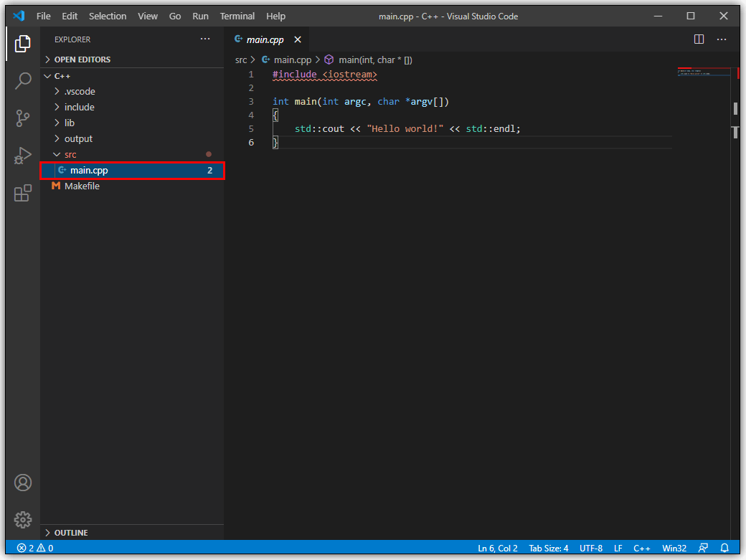Click the main.cpp breadcrumb segment
The image size is (746, 560).
(286, 60)
